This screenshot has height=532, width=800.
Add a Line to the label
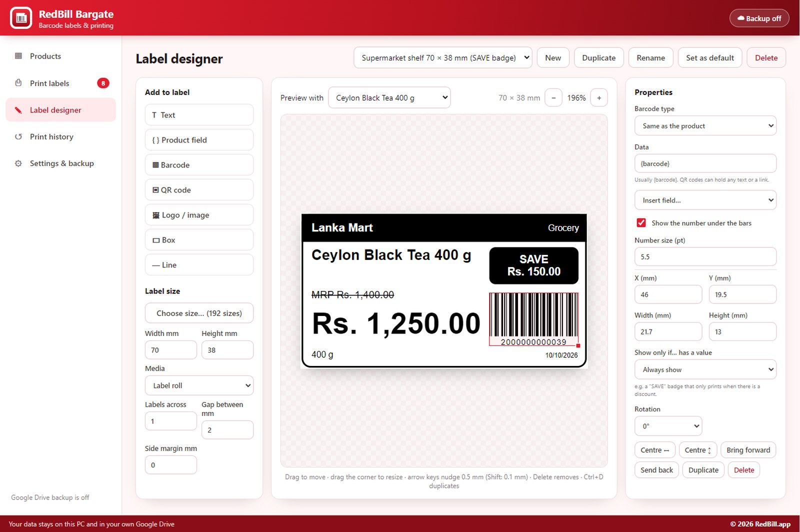(199, 265)
